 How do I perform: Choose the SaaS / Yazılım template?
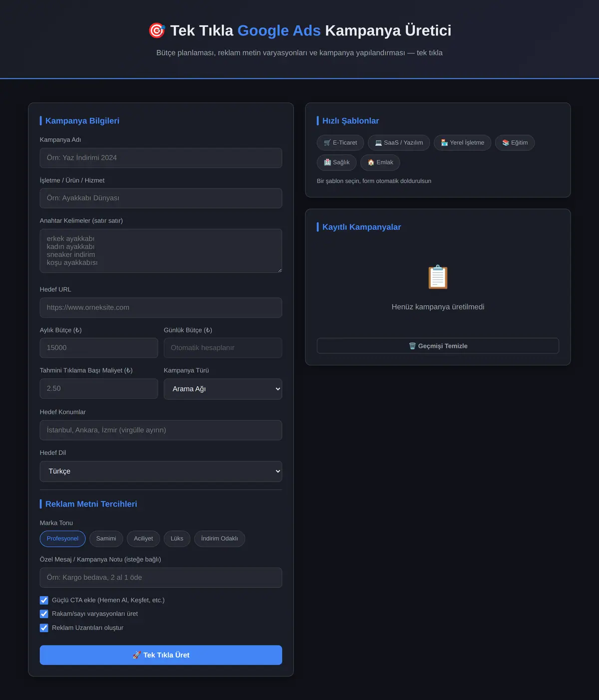(x=399, y=143)
